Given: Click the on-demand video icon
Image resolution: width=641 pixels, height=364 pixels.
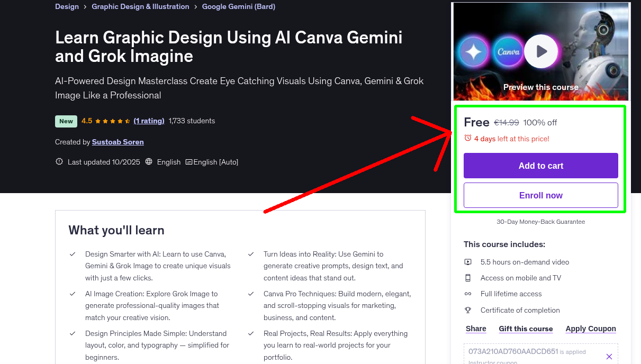Looking at the screenshot, I should pos(468,261).
